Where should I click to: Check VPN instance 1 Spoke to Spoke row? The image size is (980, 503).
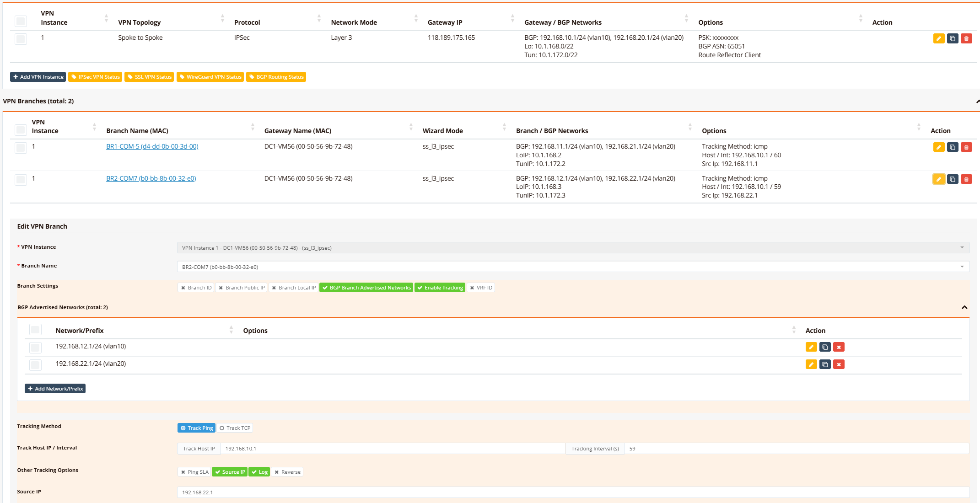click(x=21, y=39)
